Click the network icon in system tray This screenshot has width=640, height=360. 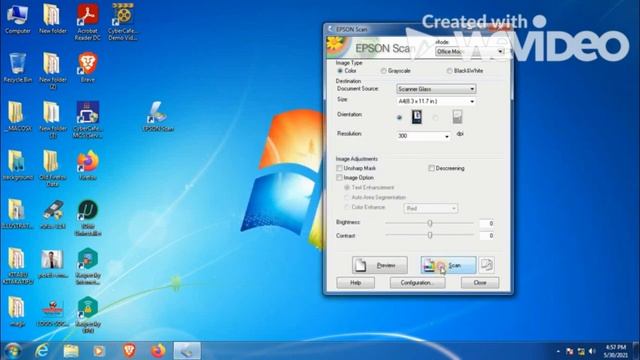(x=581, y=351)
